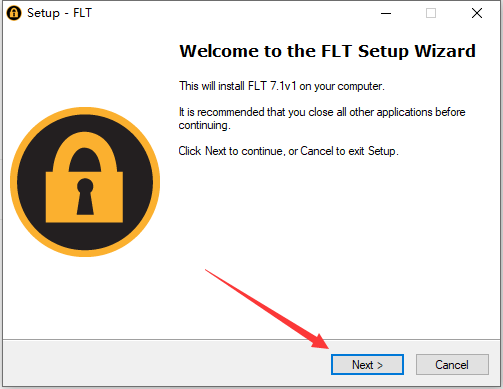The width and height of the screenshot is (503, 389).
Task: Click the keyhole on the padlock logo
Action: tap(85, 196)
